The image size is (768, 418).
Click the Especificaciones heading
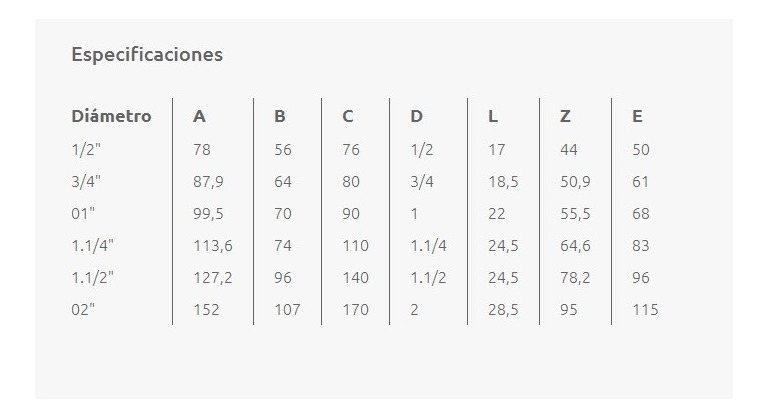pyautogui.click(x=147, y=54)
